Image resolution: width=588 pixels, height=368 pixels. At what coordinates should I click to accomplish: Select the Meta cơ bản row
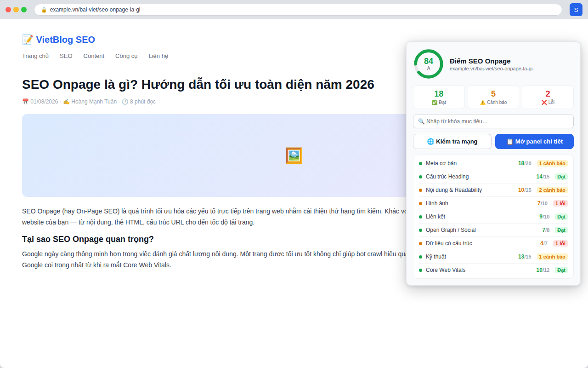[x=493, y=163]
